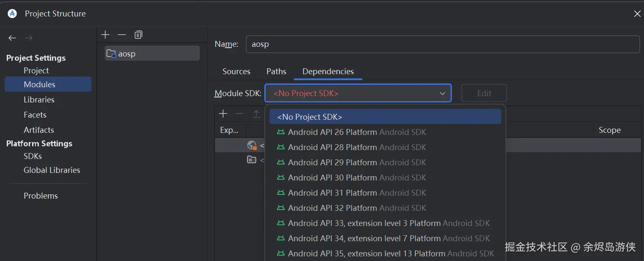Image resolution: width=644 pixels, height=261 pixels.
Task: Click the forward navigation arrow
Action: tap(28, 38)
